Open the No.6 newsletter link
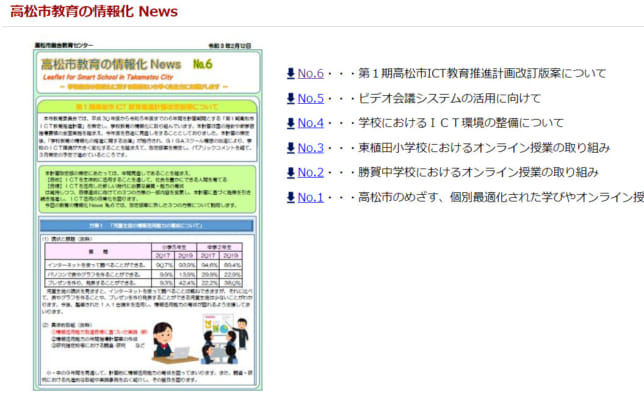Screen dimensions: 644x395 (310, 73)
